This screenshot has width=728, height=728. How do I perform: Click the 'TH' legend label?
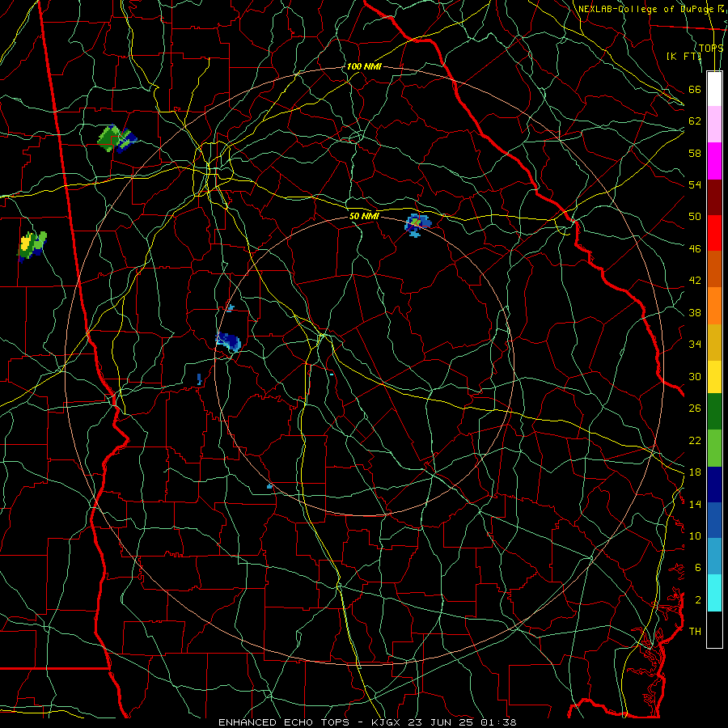[x=695, y=632]
